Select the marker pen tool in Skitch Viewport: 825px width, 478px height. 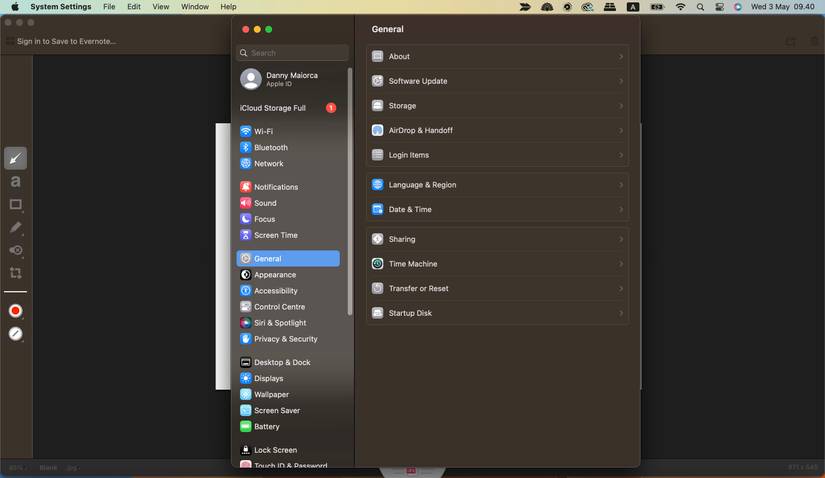15,227
